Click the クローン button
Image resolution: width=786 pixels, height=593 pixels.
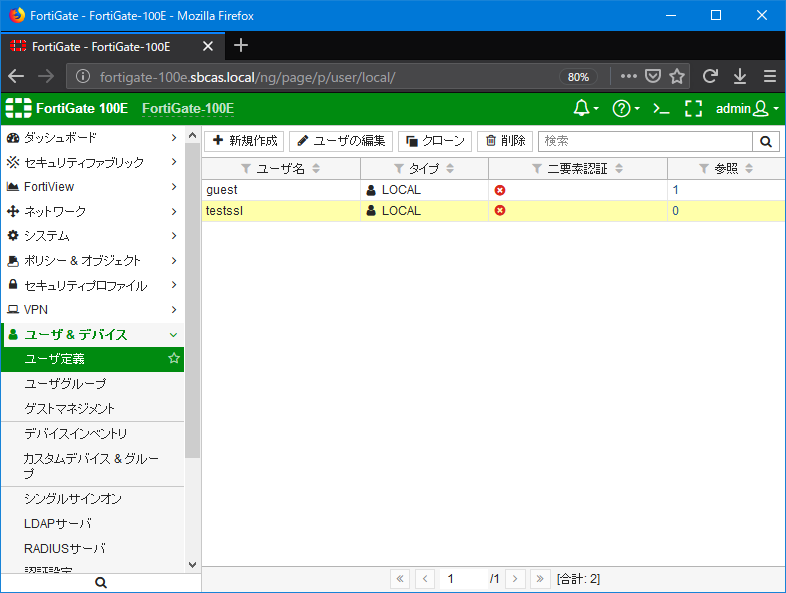(x=435, y=141)
